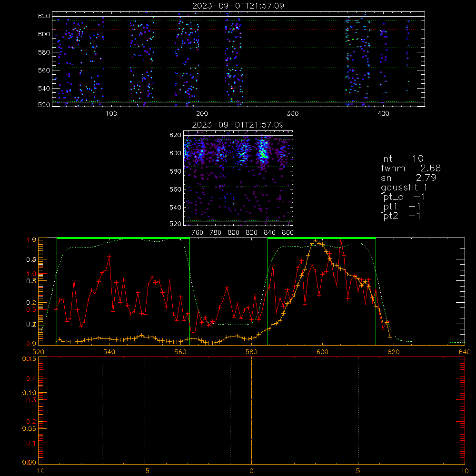Click x-axis label 200 on top plot

(x=202, y=114)
